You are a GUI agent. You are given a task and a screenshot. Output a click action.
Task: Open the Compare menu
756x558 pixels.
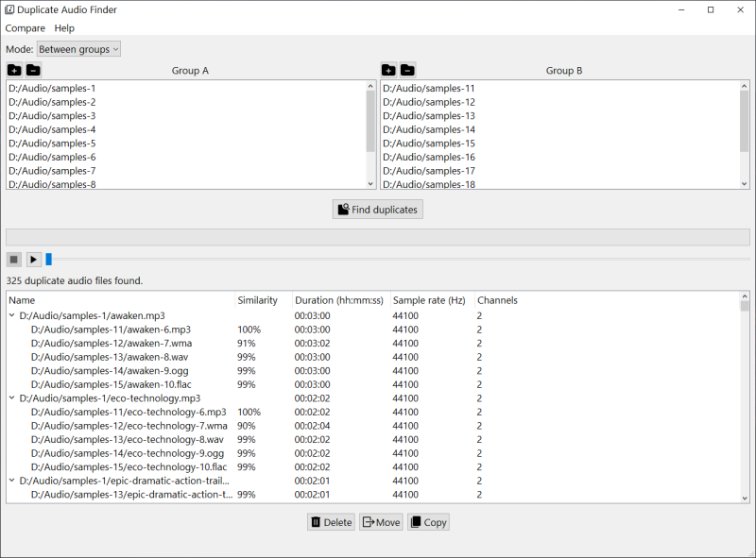click(25, 28)
